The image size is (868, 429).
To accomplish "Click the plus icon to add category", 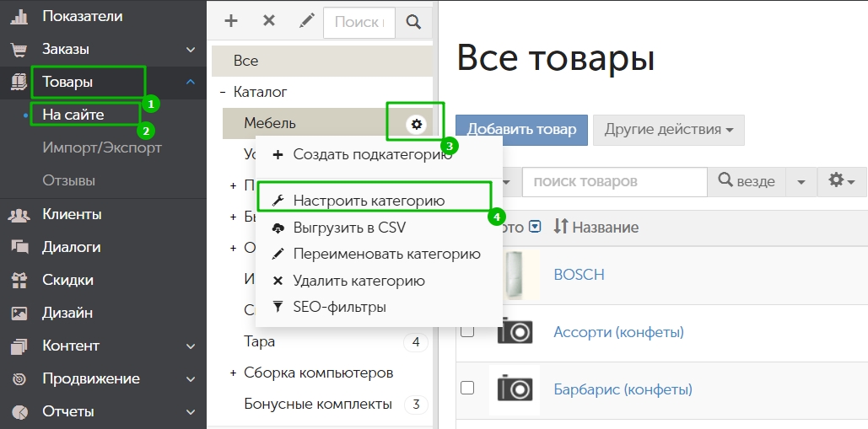I will tap(230, 21).
